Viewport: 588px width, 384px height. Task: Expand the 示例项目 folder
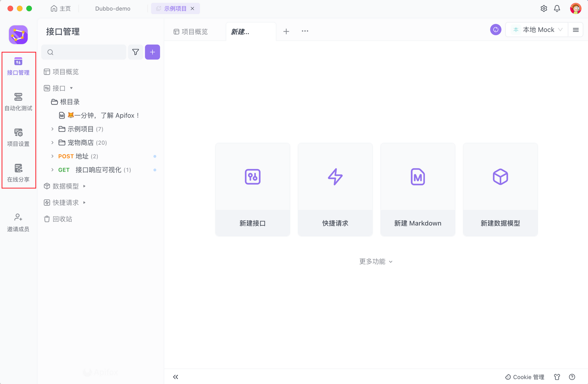pyautogui.click(x=53, y=129)
